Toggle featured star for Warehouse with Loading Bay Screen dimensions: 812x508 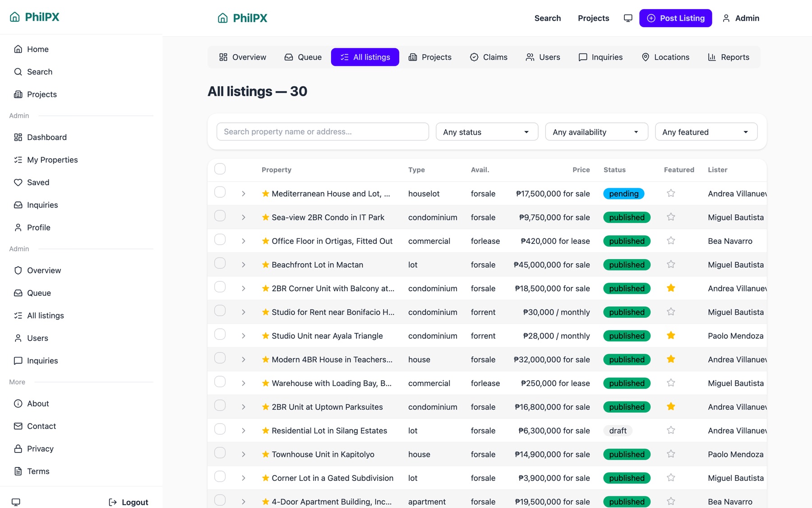(671, 383)
